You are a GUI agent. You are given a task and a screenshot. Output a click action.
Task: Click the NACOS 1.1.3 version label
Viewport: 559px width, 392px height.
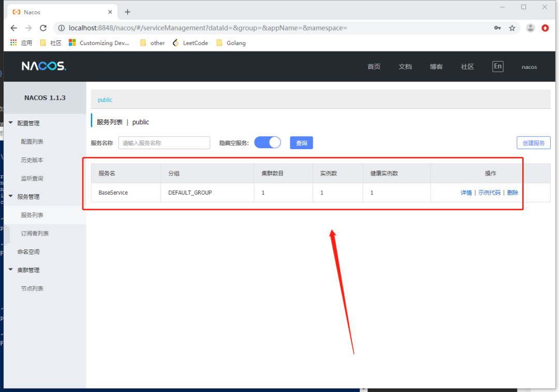click(45, 98)
